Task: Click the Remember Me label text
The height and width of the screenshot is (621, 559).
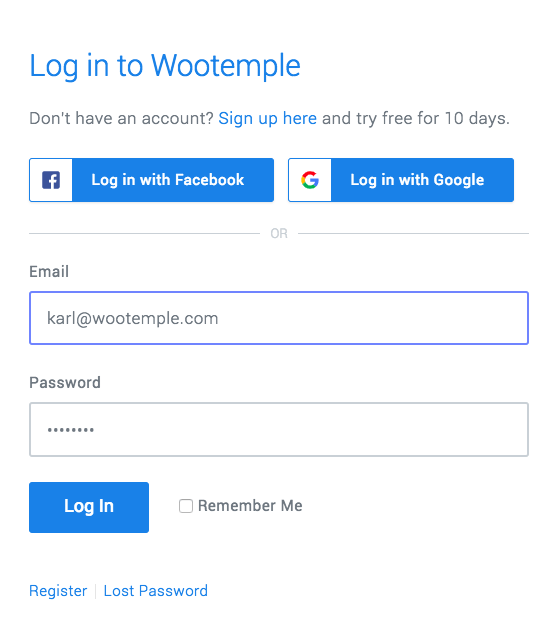Action: (x=250, y=506)
